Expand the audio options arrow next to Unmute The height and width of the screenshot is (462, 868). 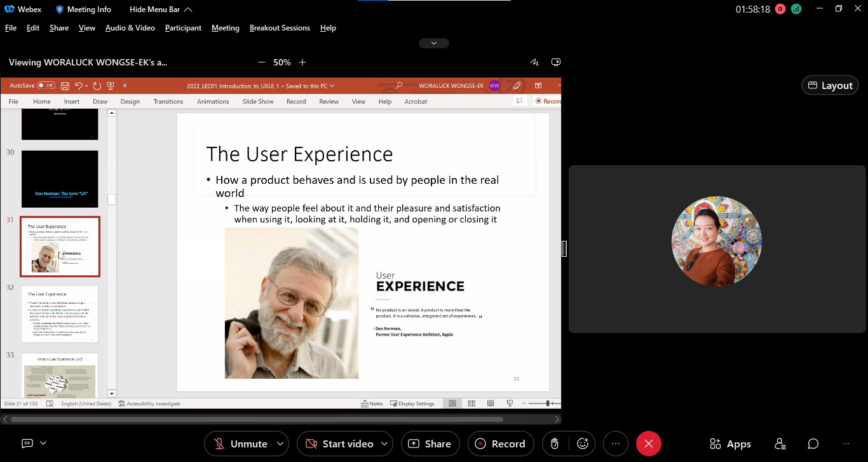(x=280, y=444)
